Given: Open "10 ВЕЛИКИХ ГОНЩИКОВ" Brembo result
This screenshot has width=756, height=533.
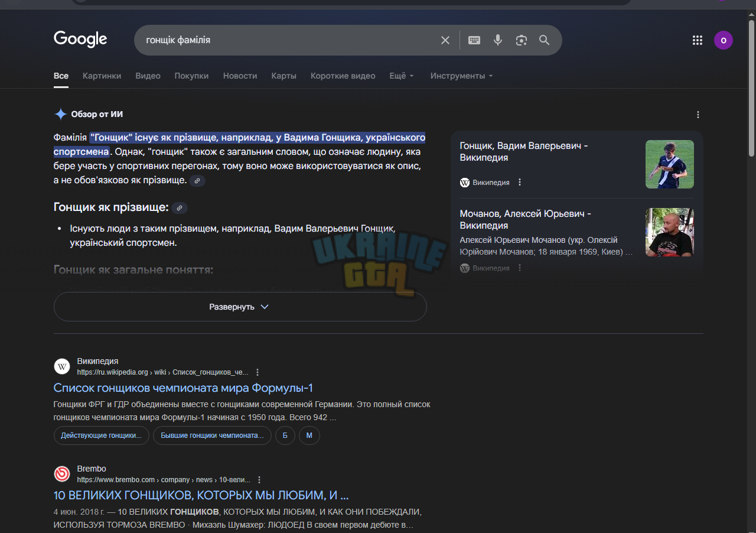Looking at the screenshot, I should (201, 495).
